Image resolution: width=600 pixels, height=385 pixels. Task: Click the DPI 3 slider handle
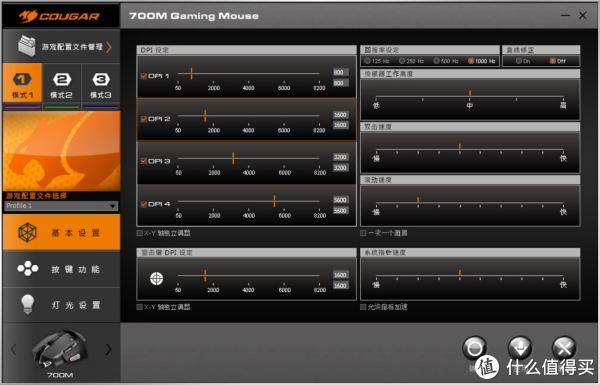point(233,158)
